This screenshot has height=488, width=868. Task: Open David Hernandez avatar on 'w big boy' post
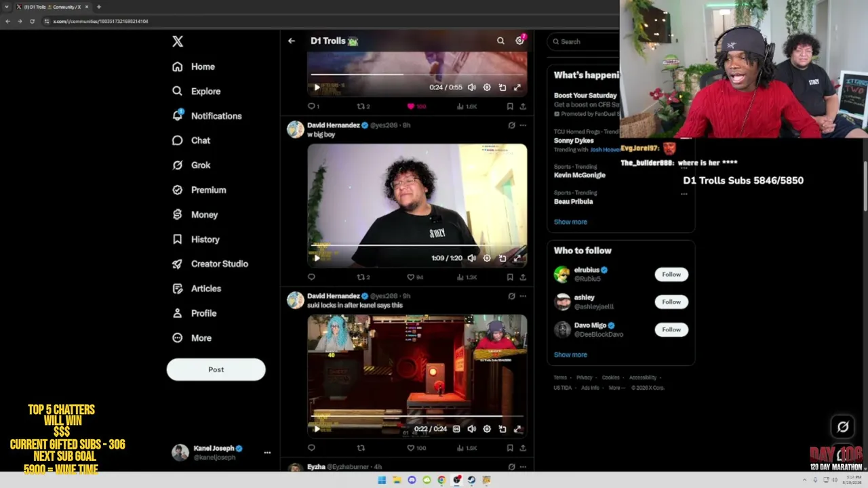(x=296, y=129)
